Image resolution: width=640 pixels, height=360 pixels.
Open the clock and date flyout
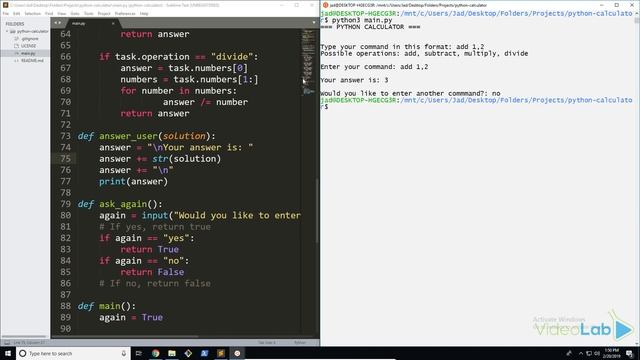click(x=612, y=353)
